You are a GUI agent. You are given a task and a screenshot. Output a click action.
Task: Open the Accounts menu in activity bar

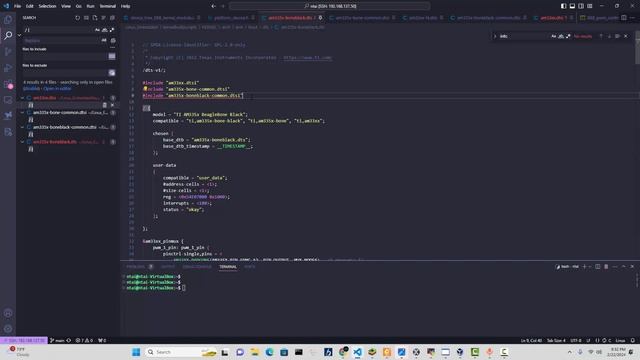click(8, 313)
